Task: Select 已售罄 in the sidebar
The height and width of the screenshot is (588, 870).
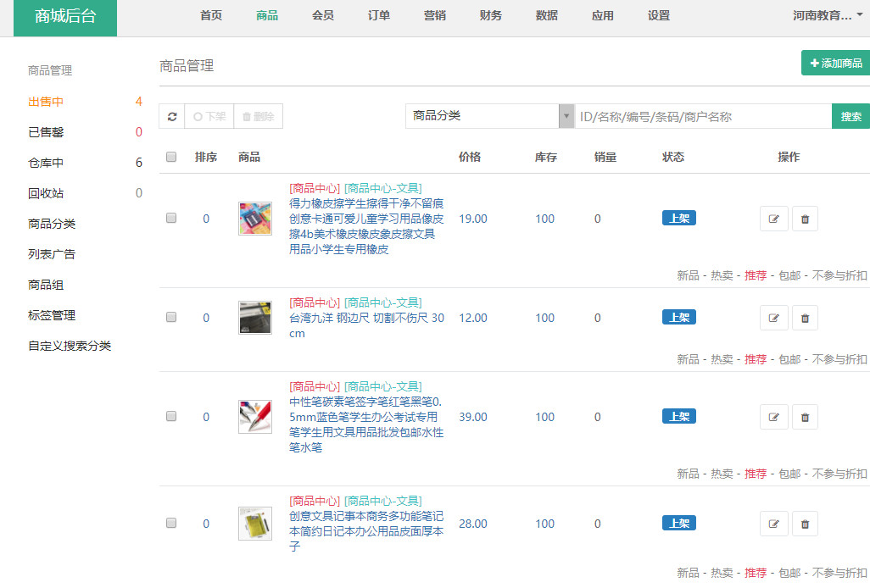Action: (x=46, y=132)
